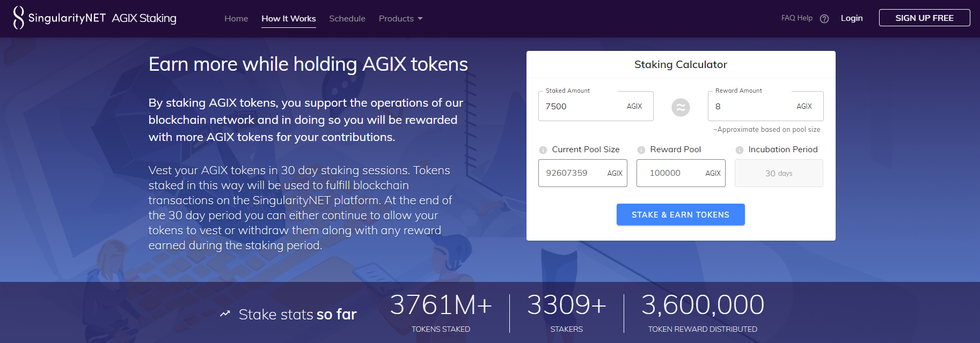This screenshot has width=980, height=343.
Task: Open the Schedule page
Action: coord(347,18)
